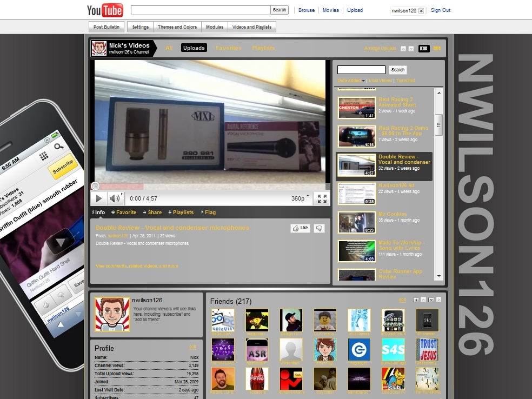Open thegadget friend avatar with G logo
The height and width of the screenshot is (399, 532).
[x=359, y=349]
